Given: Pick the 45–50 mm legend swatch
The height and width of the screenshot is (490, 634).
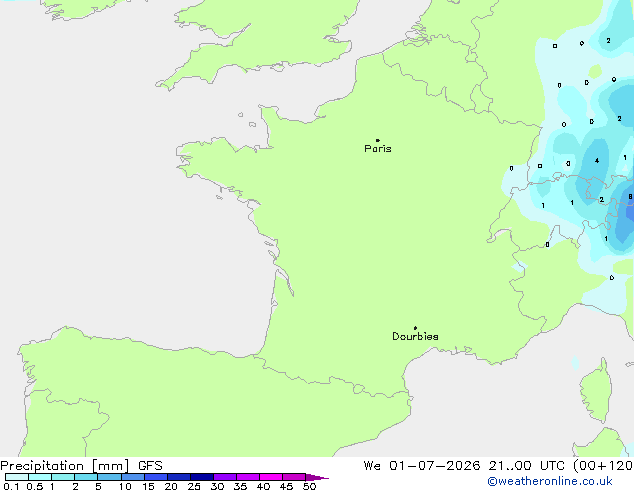Looking at the screenshot, I should pyautogui.click(x=294, y=477).
